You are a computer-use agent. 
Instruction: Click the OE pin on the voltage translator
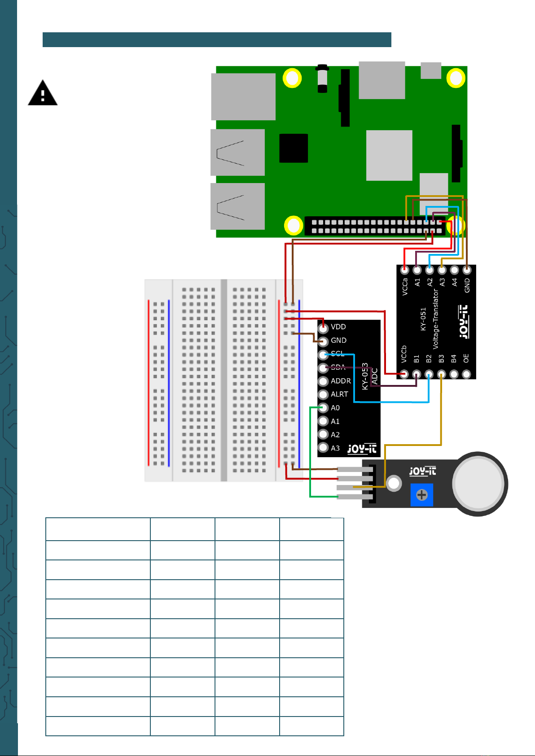point(466,374)
